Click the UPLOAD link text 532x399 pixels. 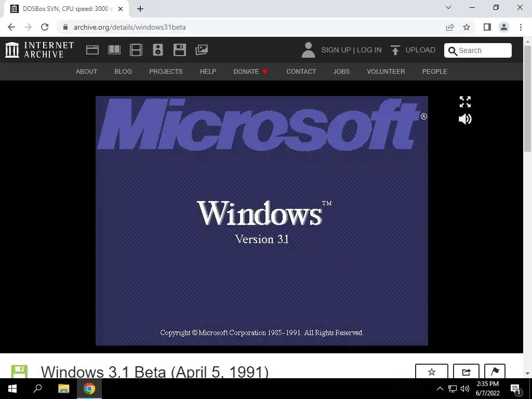click(x=420, y=50)
